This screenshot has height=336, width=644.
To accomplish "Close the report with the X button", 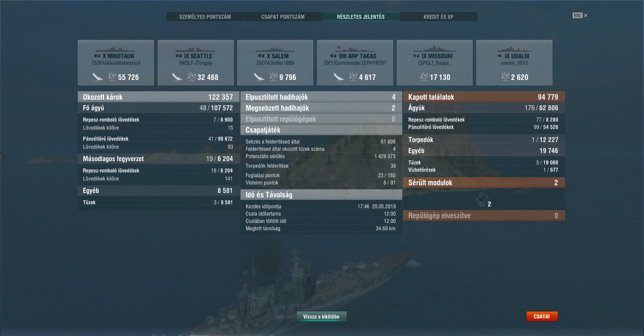I will pos(586,15).
